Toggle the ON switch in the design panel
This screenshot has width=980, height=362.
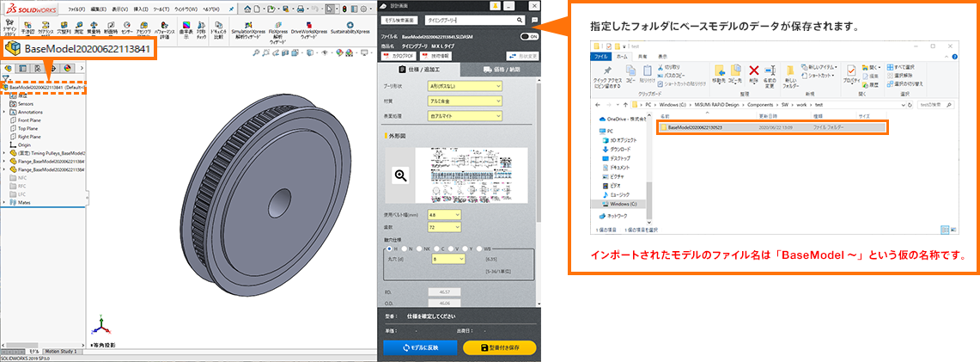[x=529, y=36]
